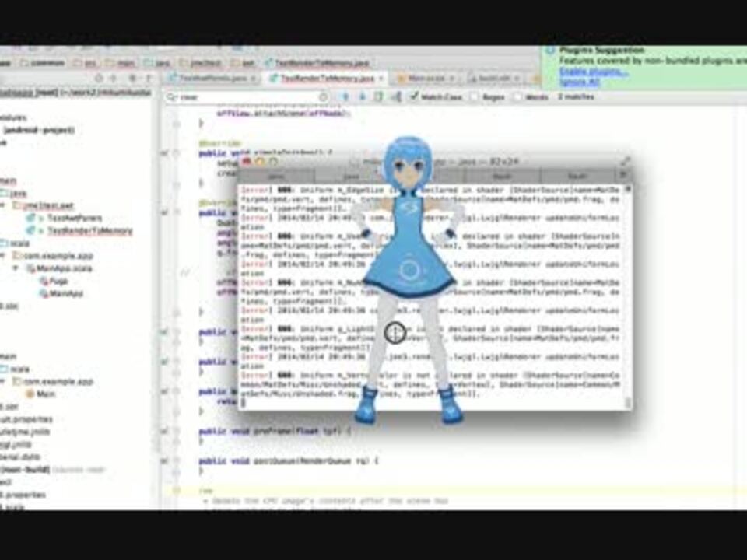Click the project panel collapse-all icon
The height and width of the screenshot is (560, 747).
pos(114,78)
